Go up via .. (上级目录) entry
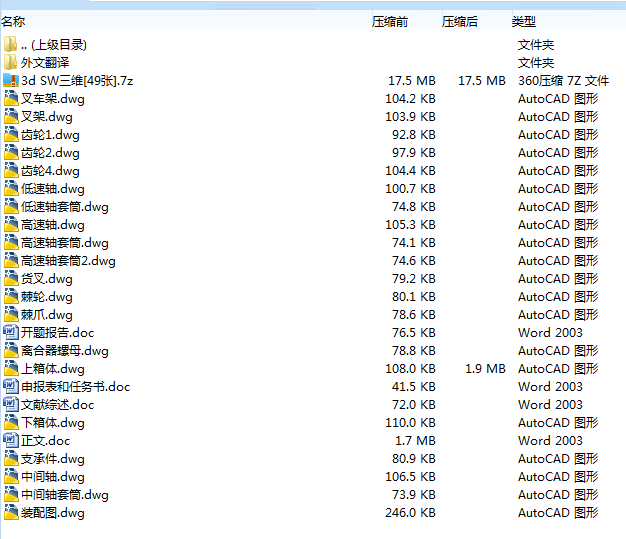626x539 pixels. click(x=54, y=45)
